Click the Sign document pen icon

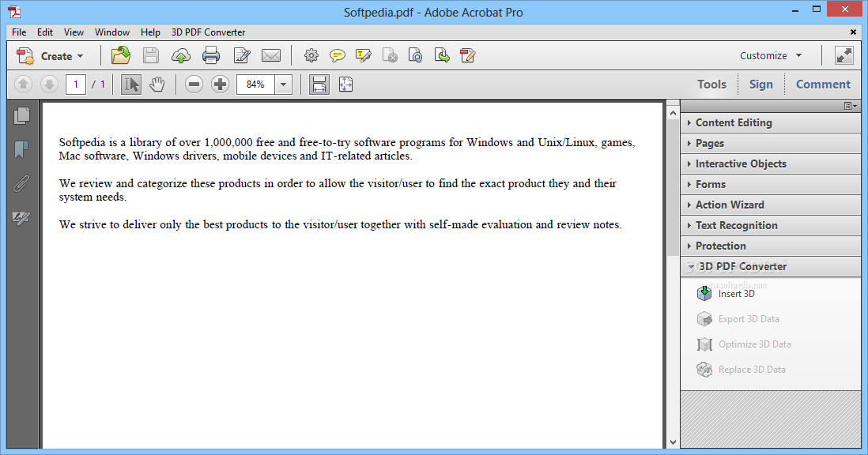point(468,55)
